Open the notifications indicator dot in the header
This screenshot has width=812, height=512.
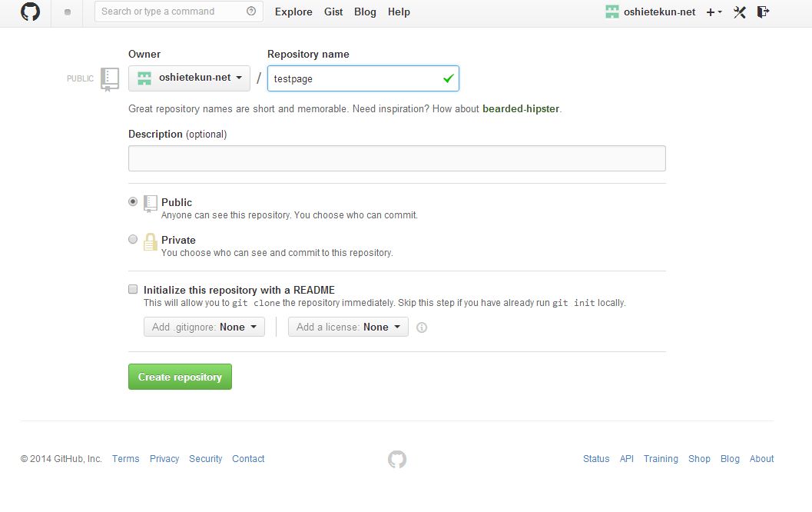(68, 12)
